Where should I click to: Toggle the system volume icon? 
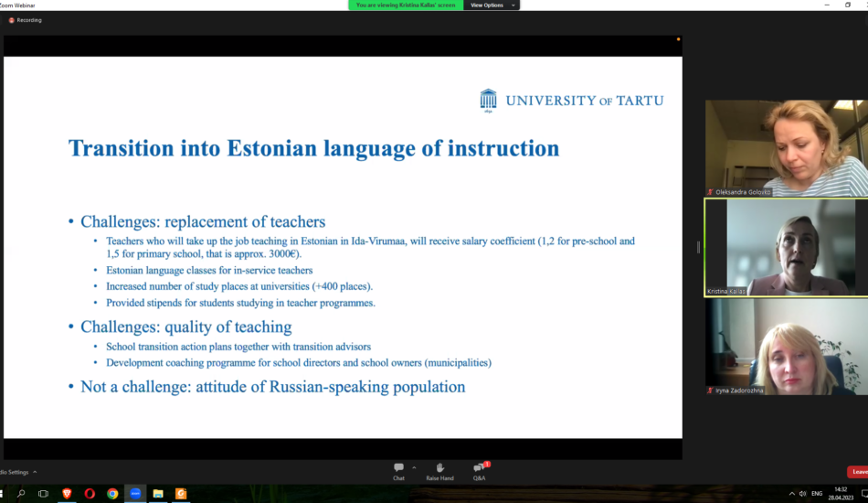[x=802, y=494]
